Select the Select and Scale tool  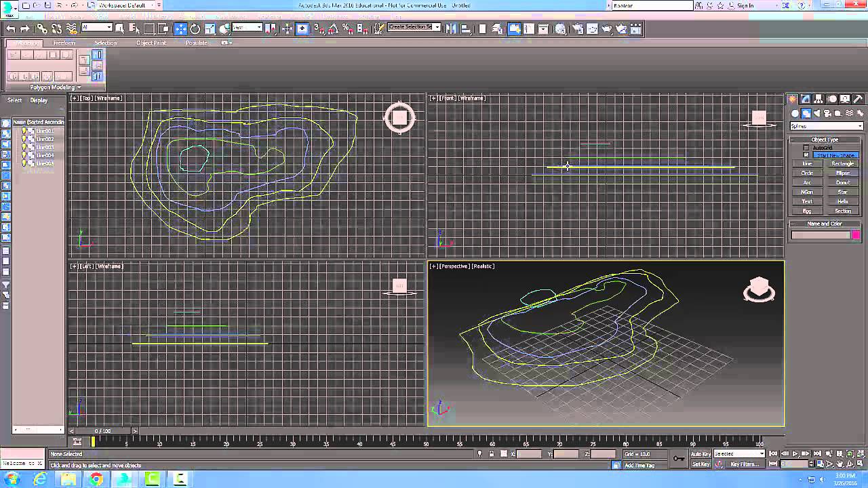210,28
